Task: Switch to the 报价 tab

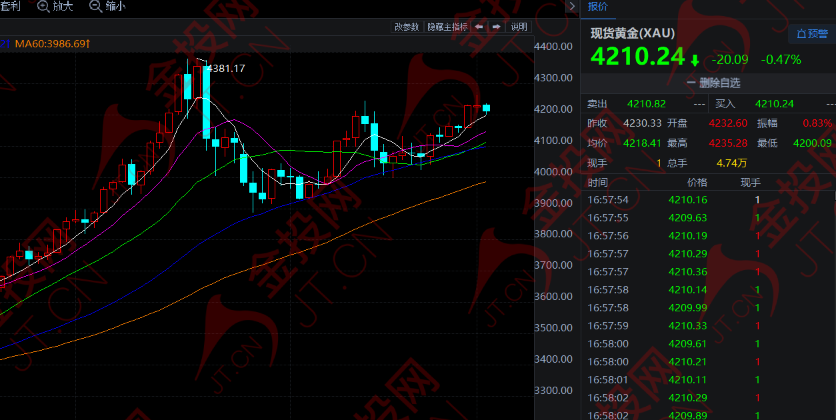Action: click(x=597, y=7)
